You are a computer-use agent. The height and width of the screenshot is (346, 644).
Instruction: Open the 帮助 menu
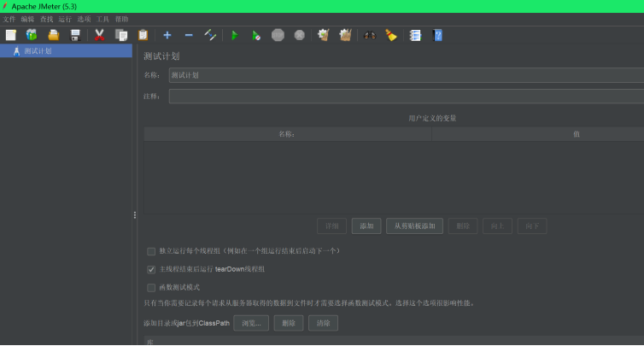tap(121, 20)
